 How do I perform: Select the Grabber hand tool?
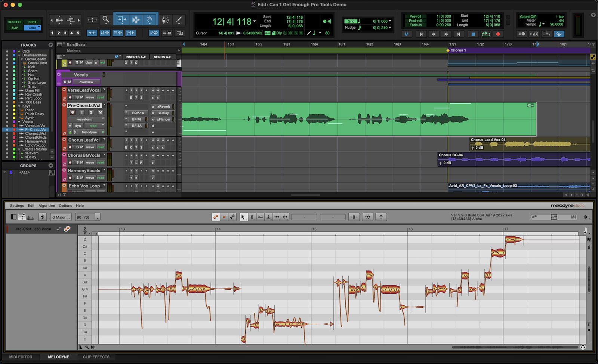tap(149, 20)
